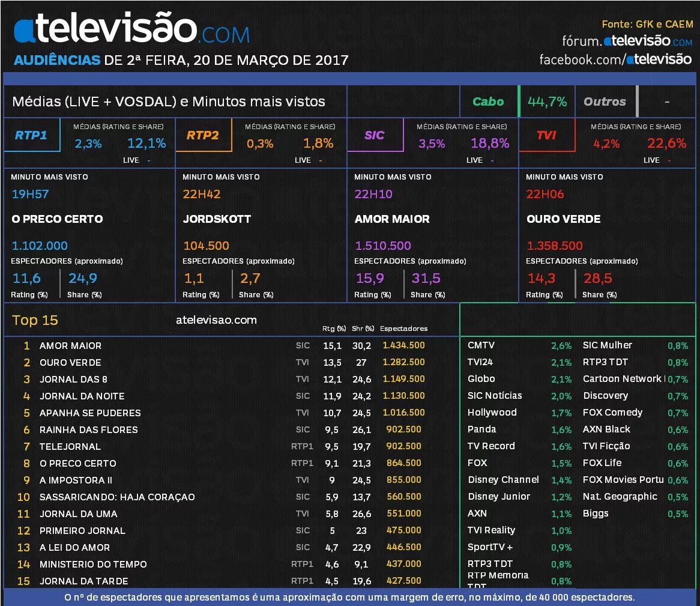Click the 22H42 most-watched minute
This screenshot has height=606, width=700.
pyautogui.click(x=201, y=194)
